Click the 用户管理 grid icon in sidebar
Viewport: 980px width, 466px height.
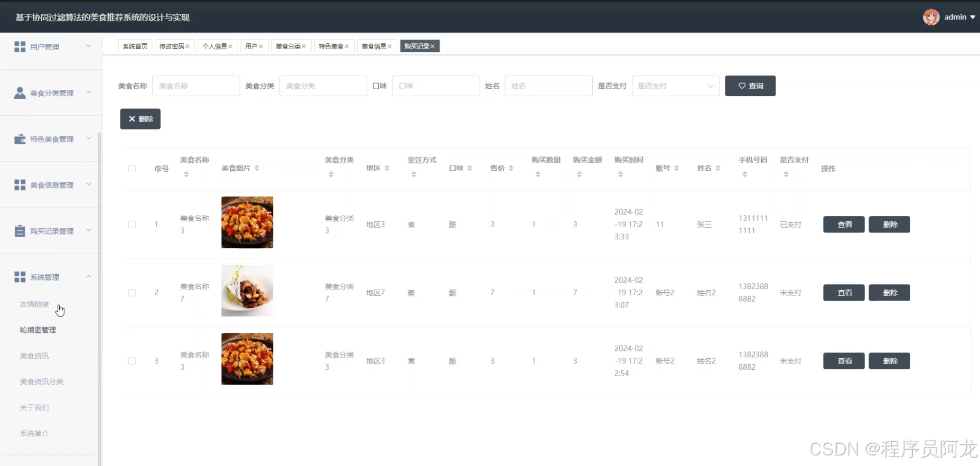(x=20, y=47)
